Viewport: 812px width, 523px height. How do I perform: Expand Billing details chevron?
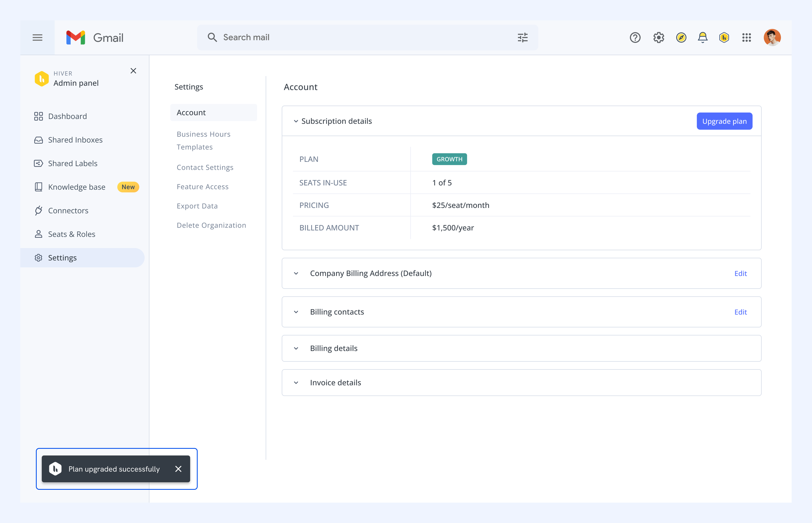(x=296, y=348)
